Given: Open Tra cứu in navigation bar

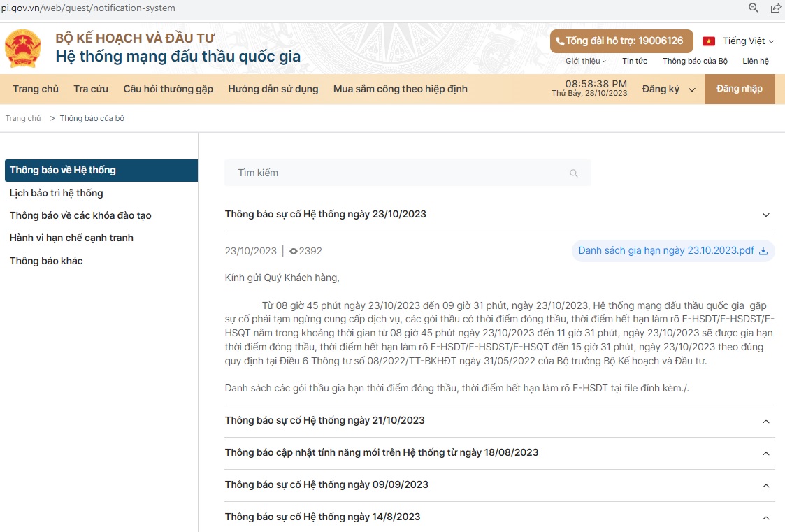Looking at the screenshot, I should pos(91,89).
